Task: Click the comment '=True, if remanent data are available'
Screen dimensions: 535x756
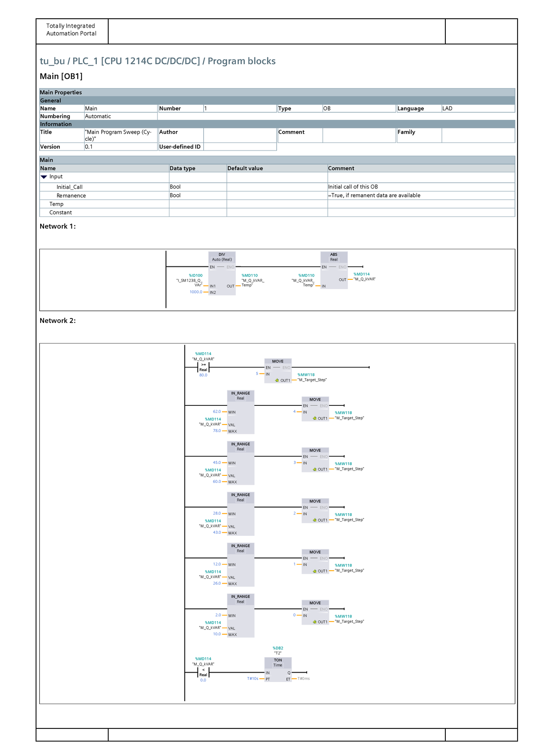Action: point(374,196)
